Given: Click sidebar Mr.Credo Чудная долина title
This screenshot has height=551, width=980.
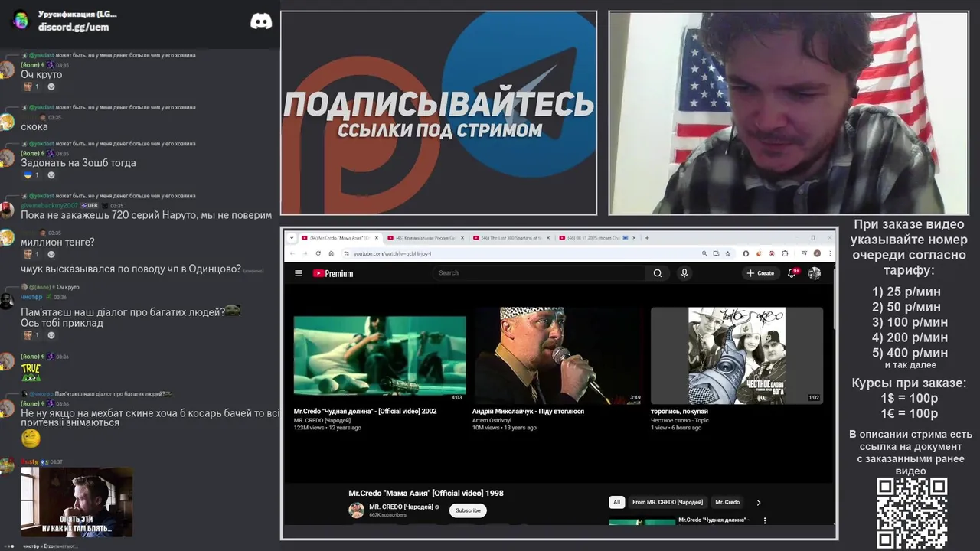Looking at the screenshot, I should (x=714, y=520).
